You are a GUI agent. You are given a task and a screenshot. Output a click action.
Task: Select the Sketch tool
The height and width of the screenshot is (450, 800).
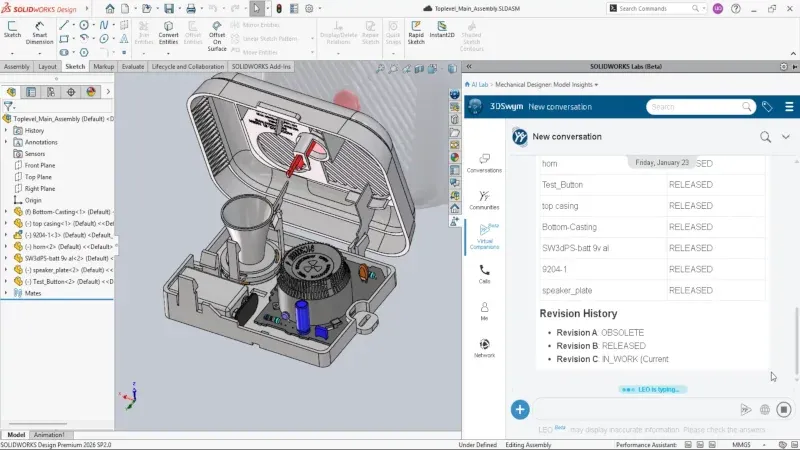click(12, 29)
